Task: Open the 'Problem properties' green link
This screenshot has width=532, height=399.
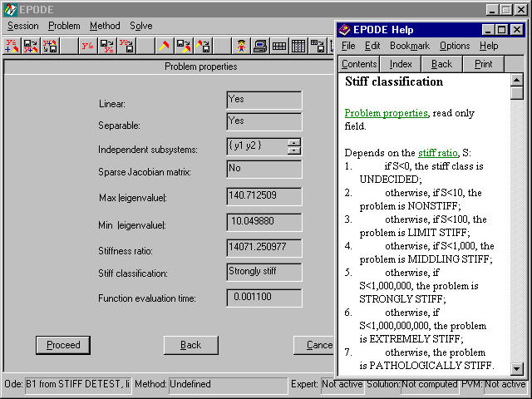Action: click(386, 113)
